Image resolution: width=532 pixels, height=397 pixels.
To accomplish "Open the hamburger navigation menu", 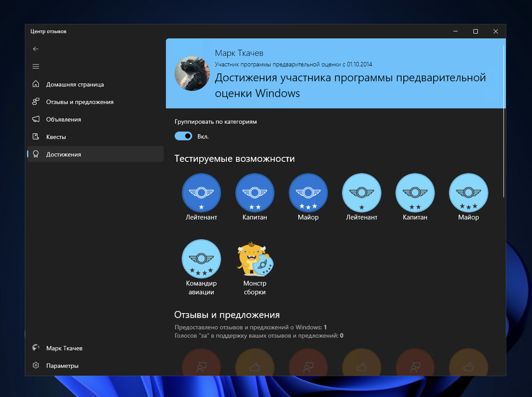I will point(35,66).
